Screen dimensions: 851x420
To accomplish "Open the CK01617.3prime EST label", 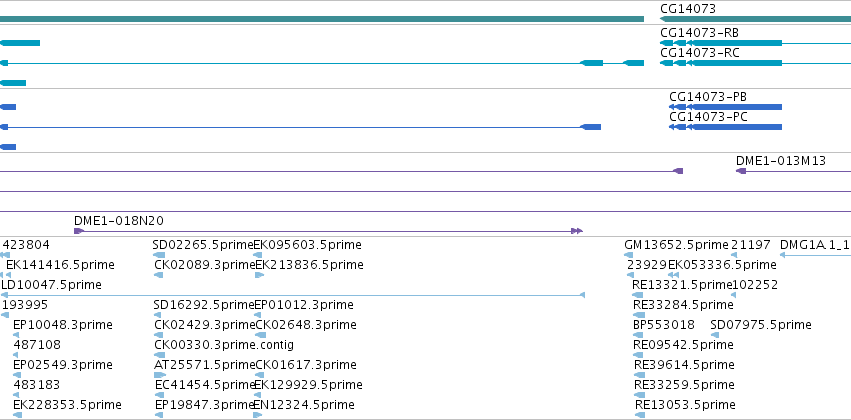I will click(306, 365).
